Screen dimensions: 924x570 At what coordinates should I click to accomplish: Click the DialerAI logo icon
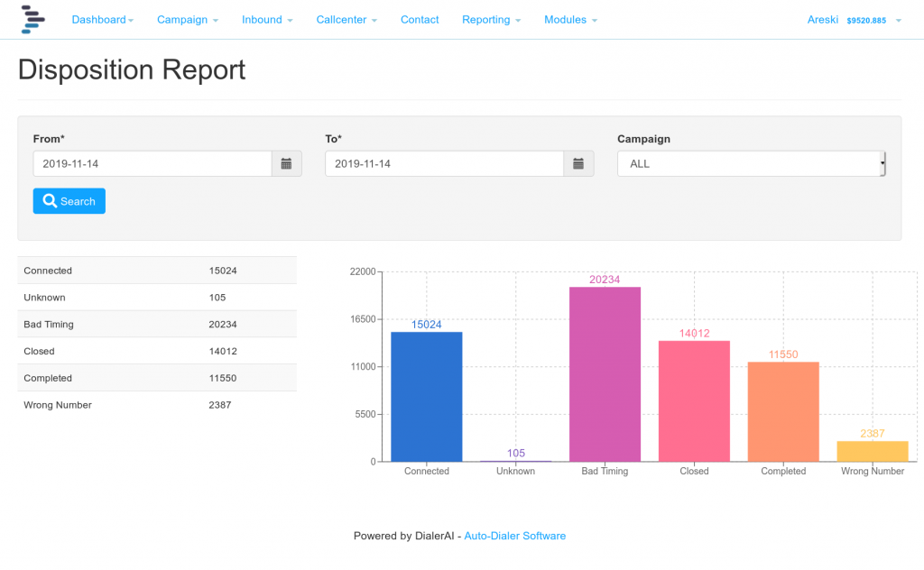tap(32, 19)
